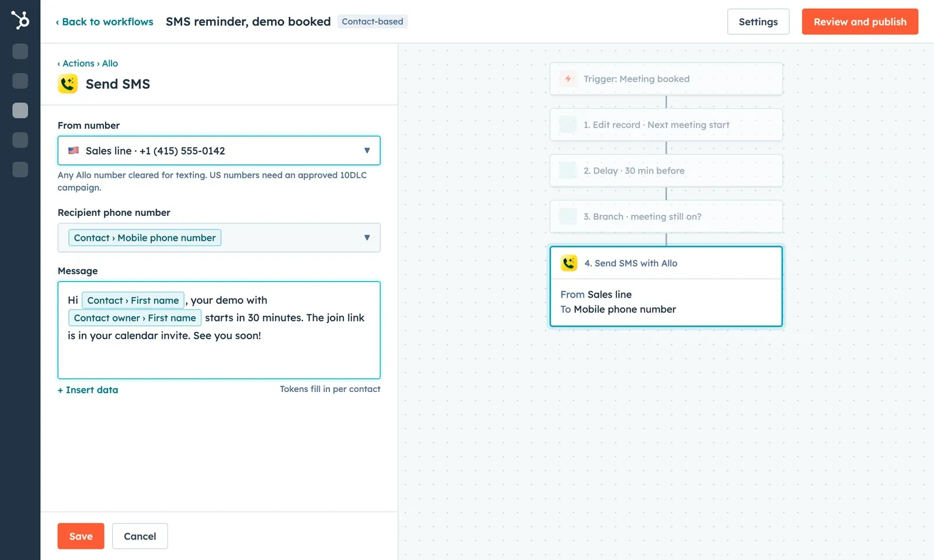Click From Sales line text in step 4

click(596, 295)
